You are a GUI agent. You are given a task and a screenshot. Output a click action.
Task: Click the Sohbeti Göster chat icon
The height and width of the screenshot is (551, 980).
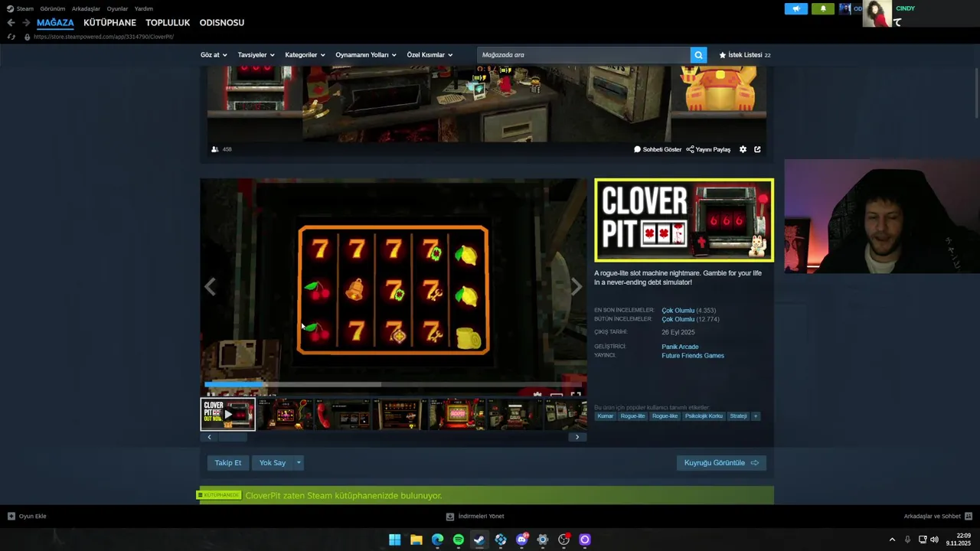click(x=637, y=149)
